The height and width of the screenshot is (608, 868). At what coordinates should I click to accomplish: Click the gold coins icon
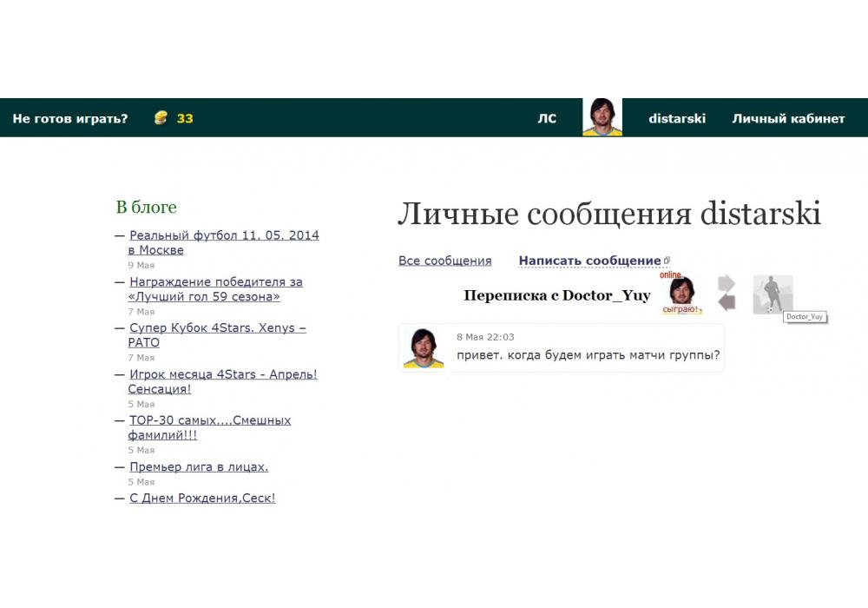pyautogui.click(x=161, y=117)
